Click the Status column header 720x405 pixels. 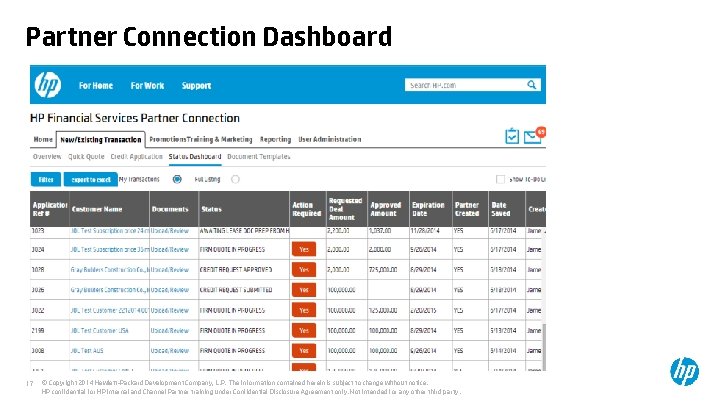pyautogui.click(x=244, y=209)
